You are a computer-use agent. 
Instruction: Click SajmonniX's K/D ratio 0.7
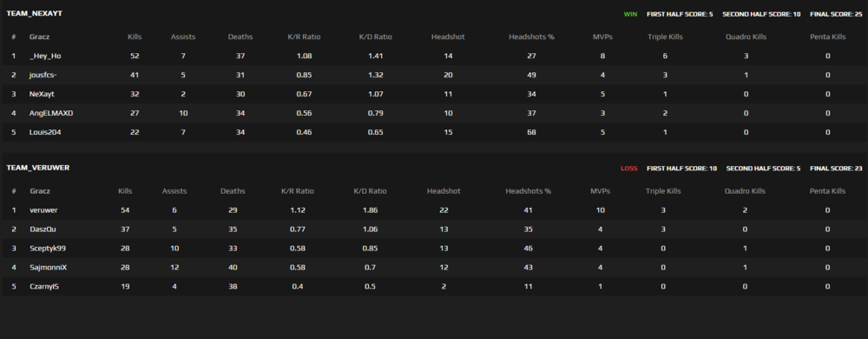click(x=370, y=267)
